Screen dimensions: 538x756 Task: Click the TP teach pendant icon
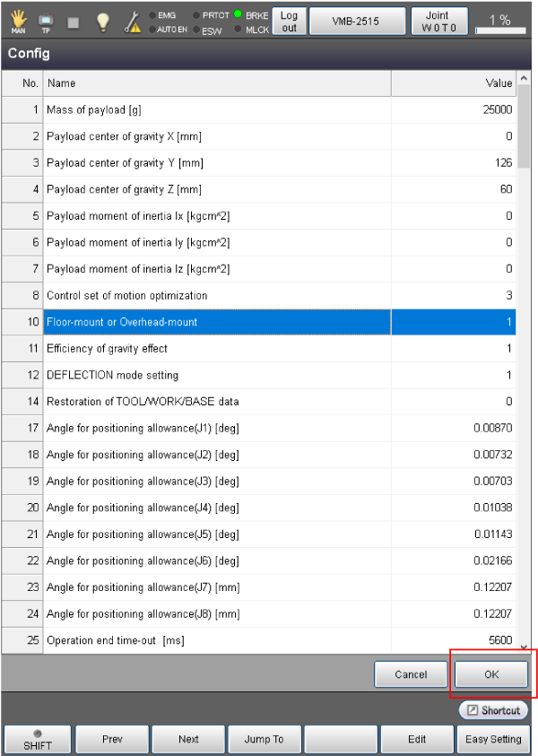[45, 22]
